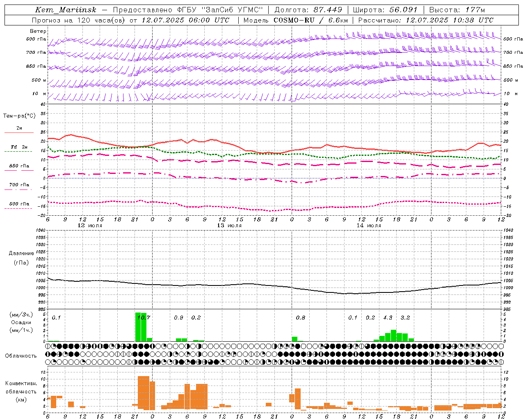Click the forecast start time 12.07.2025 06:00 UTC
525x420 pixels.
coord(185,20)
